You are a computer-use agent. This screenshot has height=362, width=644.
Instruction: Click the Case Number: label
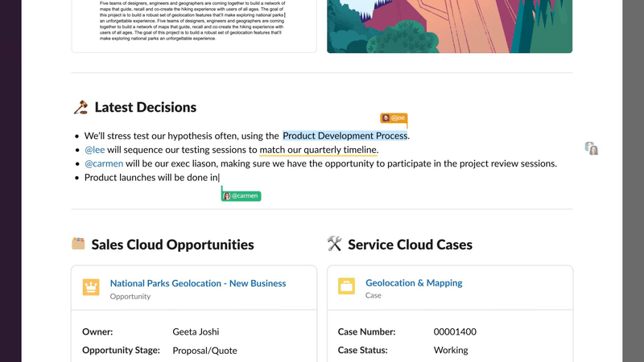coord(366,331)
